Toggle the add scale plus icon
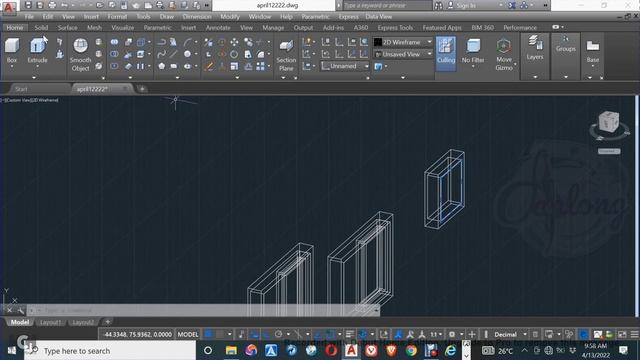640x360 pixels. pos(472,334)
